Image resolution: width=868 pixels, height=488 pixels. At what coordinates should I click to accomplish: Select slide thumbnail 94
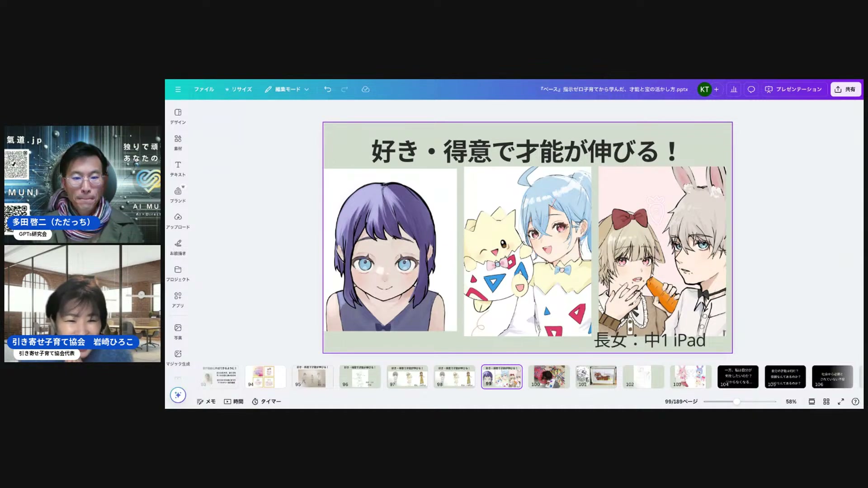pos(265,376)
